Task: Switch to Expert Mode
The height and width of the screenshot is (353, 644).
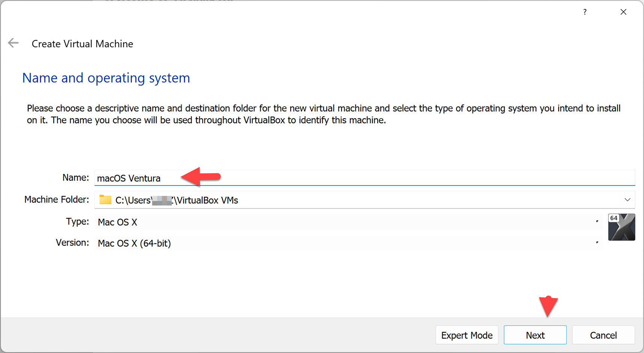Action: click(467, 335)
